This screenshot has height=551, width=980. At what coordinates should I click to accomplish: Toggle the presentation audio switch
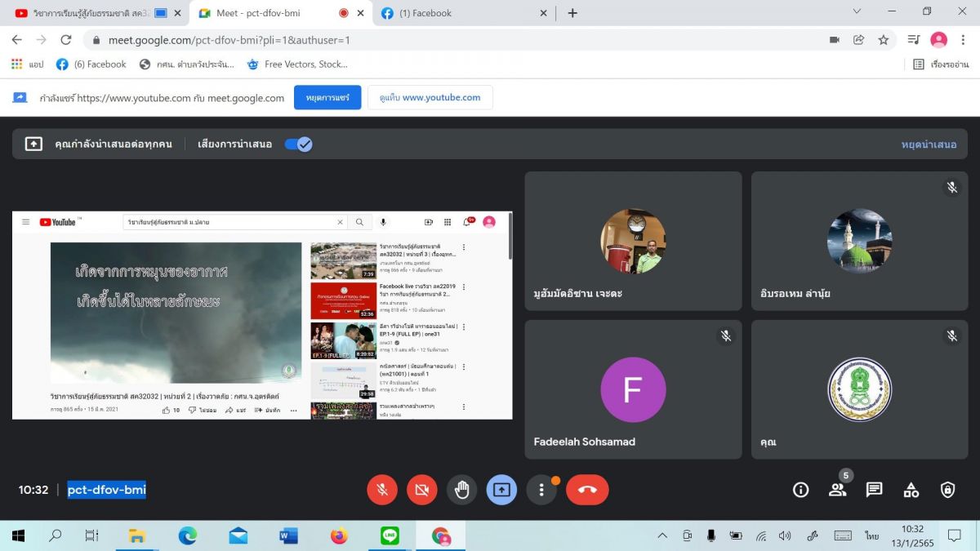pyautogui.click(x=298, y=144)
